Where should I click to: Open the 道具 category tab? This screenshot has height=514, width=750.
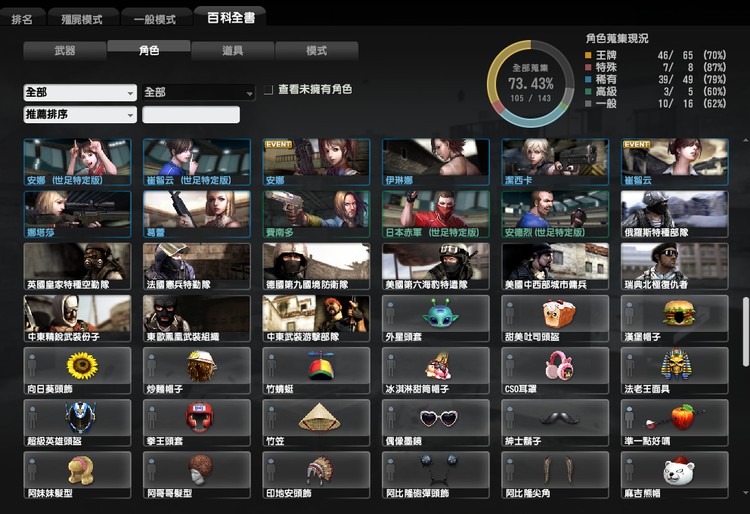coord(232,51)
